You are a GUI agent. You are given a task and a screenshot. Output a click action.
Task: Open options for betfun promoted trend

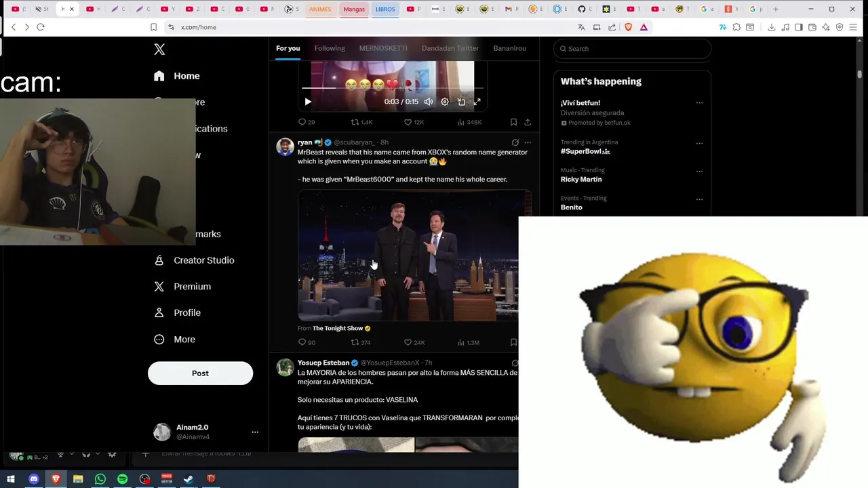pyautogui.click(x=699, y=103)
